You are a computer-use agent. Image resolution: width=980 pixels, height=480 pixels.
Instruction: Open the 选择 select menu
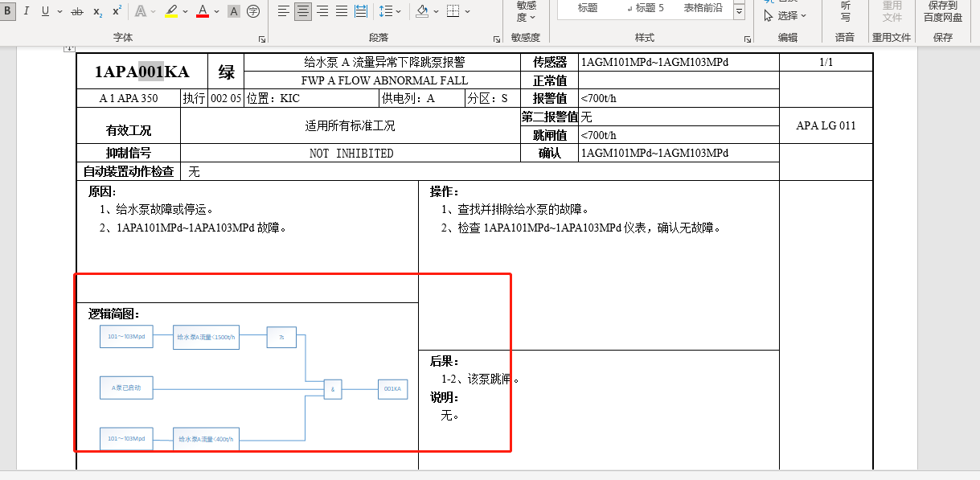(785, 15)
